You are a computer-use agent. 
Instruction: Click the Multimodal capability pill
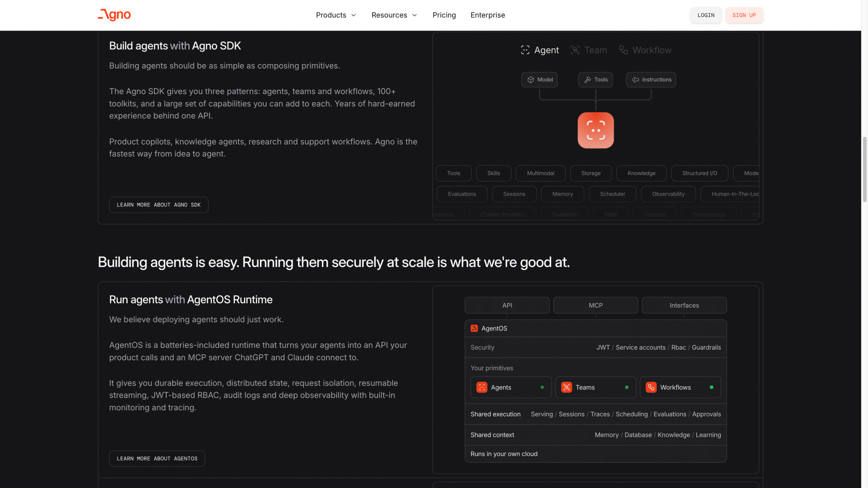(540, 174)
